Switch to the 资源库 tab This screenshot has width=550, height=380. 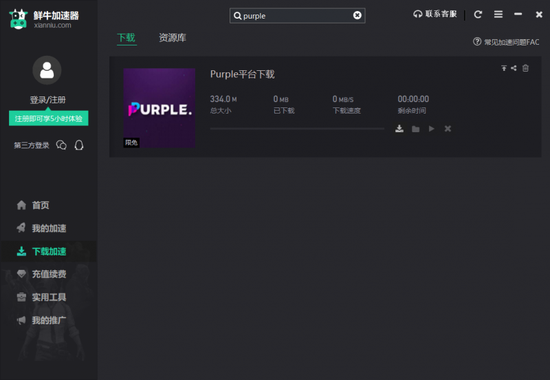[x=172, y=38]
